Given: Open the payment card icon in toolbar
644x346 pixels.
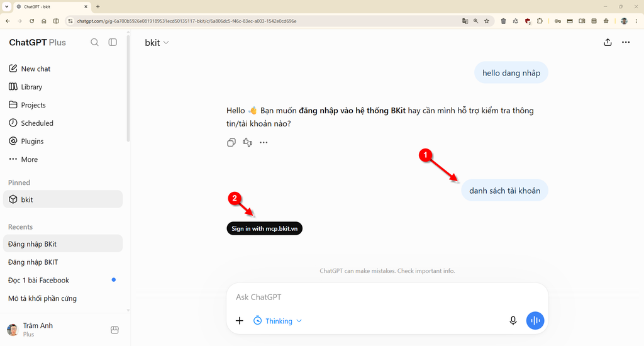Looking at the screenshot, I should 570,21.
